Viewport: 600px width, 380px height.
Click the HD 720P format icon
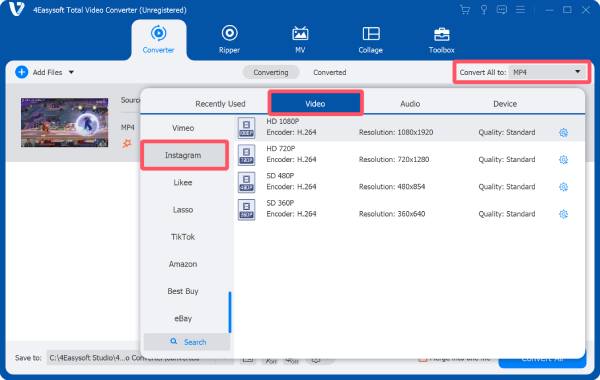(x=246, y=155)
